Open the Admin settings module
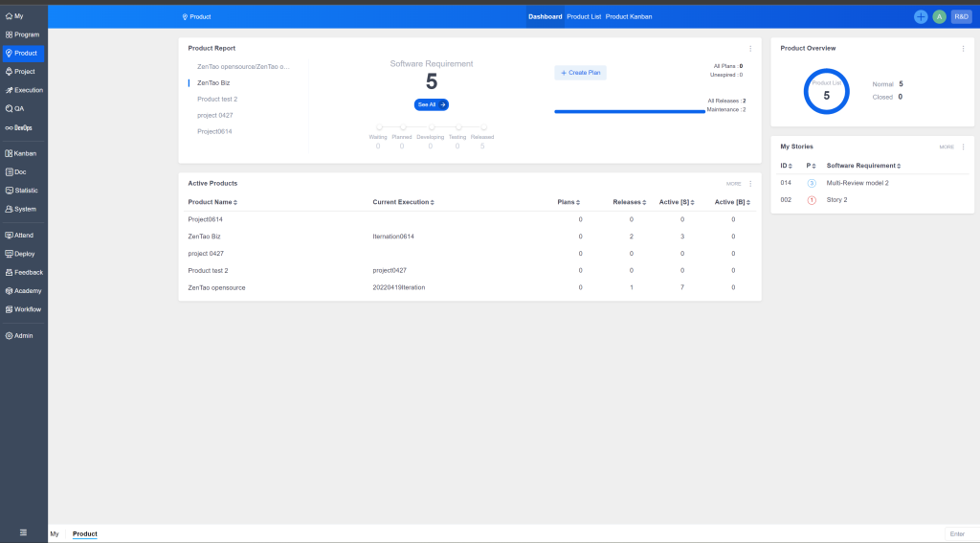The image size is (980, 543). [x=21, y=336]
